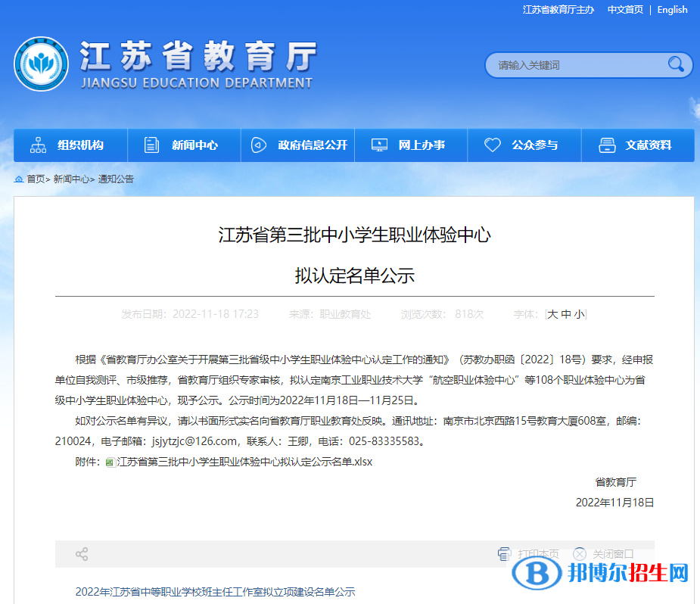Click the 江苏省教育厅 site title text
700x604 pixels.
tap(198, 56)
